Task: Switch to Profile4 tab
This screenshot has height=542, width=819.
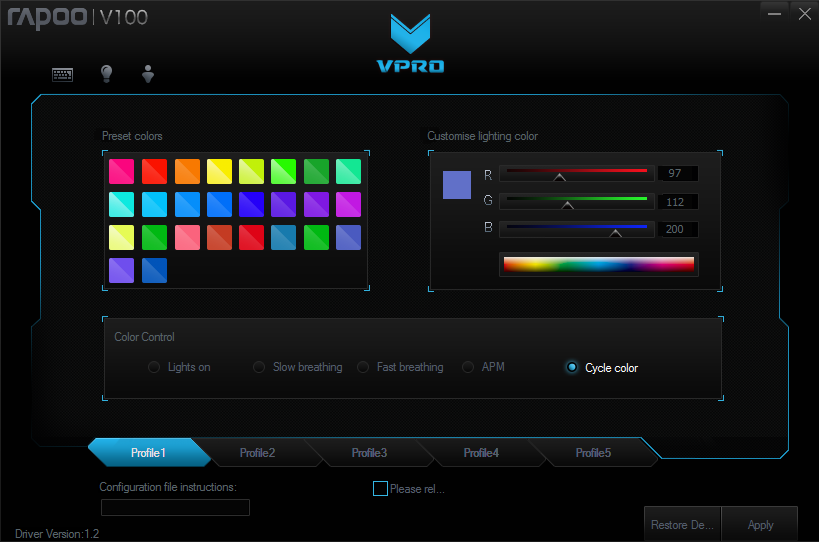Action: (481, 453)
